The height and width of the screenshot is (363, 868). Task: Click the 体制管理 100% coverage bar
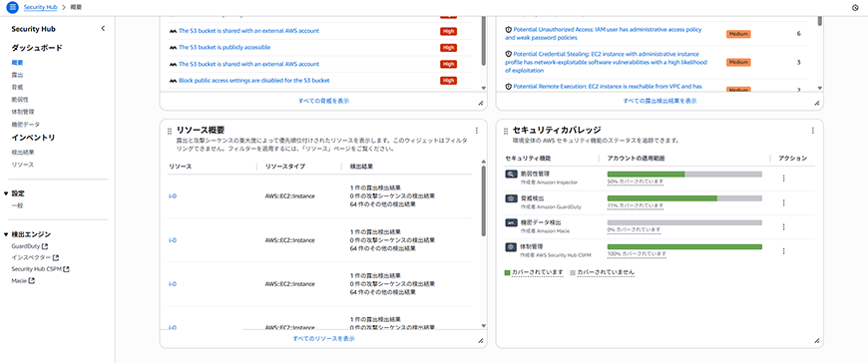pos(684,246)
